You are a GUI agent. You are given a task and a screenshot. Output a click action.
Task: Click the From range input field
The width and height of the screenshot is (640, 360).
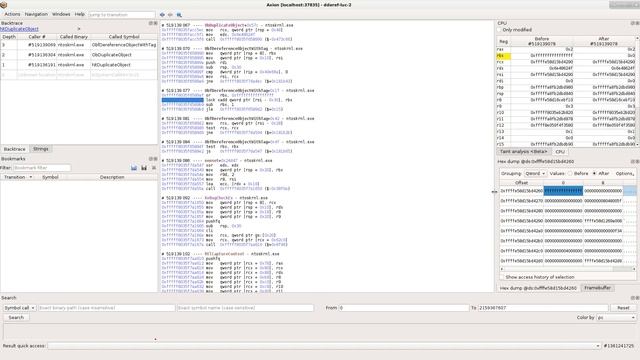404,308
